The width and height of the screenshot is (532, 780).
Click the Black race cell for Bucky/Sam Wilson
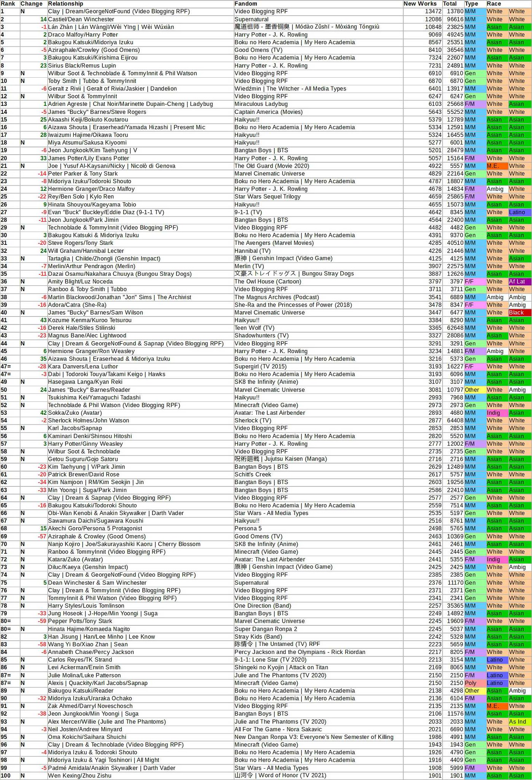click(520, 313)
